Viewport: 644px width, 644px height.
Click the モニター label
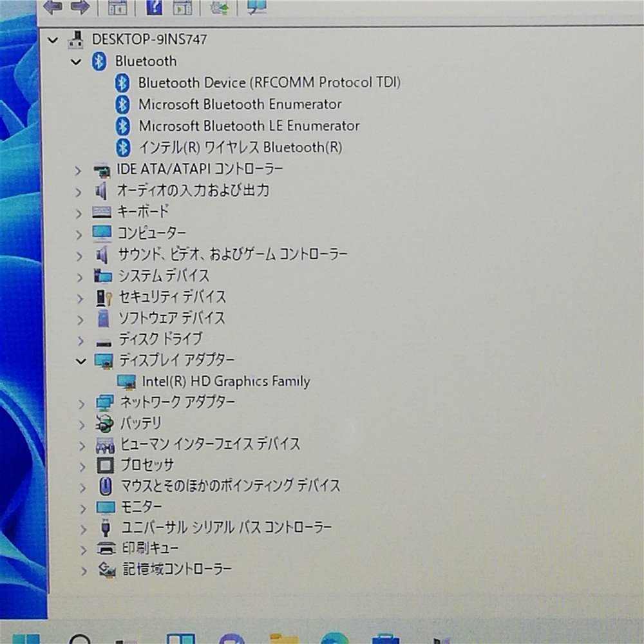(141, 507)
